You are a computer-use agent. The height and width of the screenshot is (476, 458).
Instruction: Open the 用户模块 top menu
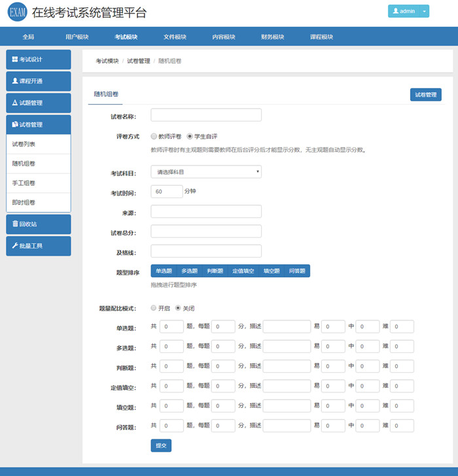pos(77,37)
